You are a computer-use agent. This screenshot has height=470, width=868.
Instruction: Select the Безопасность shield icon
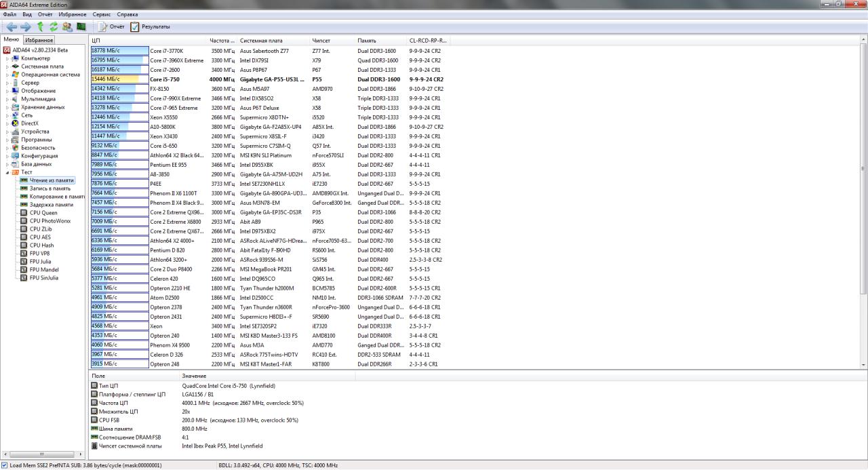pyautogui.click(x=16, y=148)
